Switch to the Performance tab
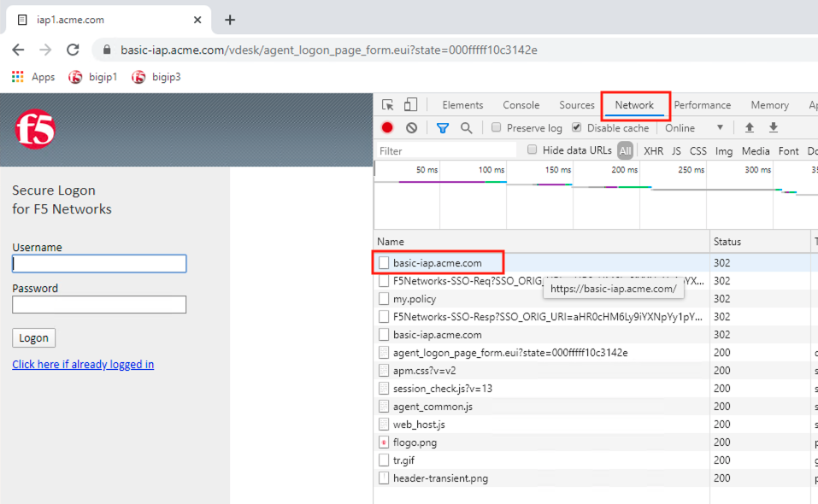This screenshot has width=818, height=504. point(703,105)
